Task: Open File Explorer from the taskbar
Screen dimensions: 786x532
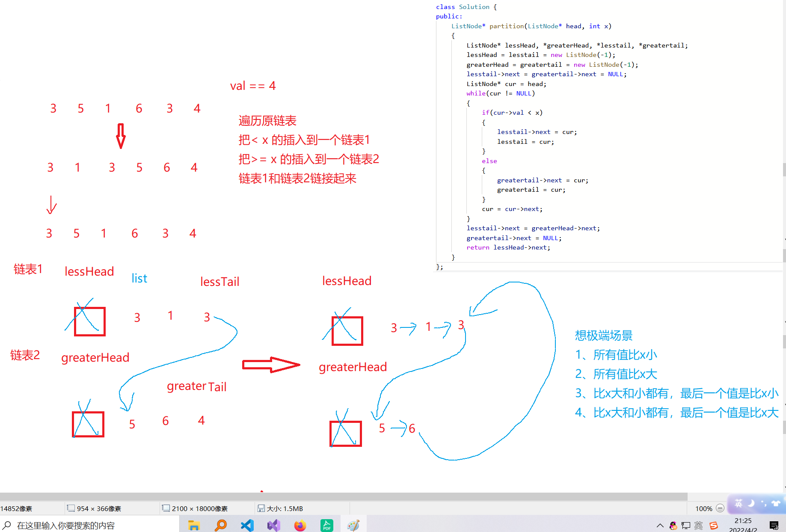Action: (x=194, y=525)
